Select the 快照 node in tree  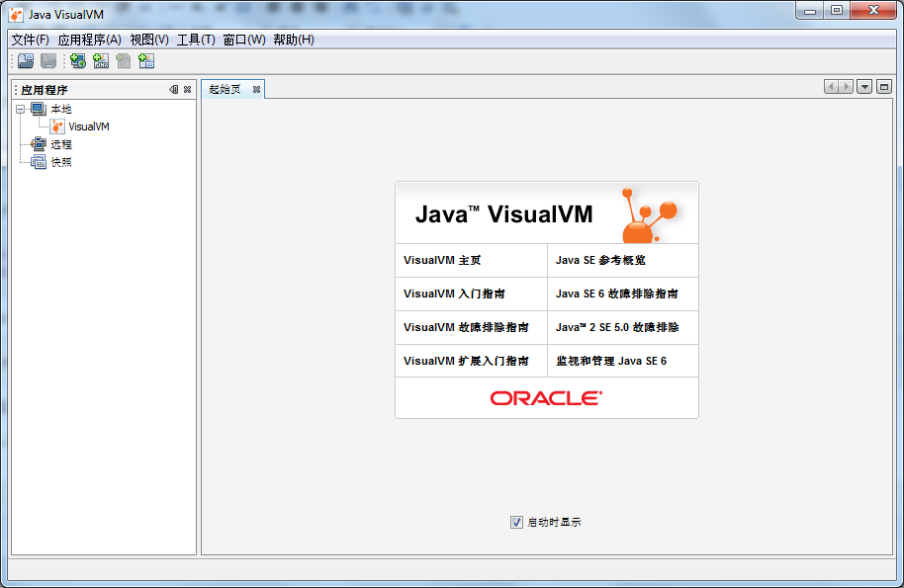point(60,162)
